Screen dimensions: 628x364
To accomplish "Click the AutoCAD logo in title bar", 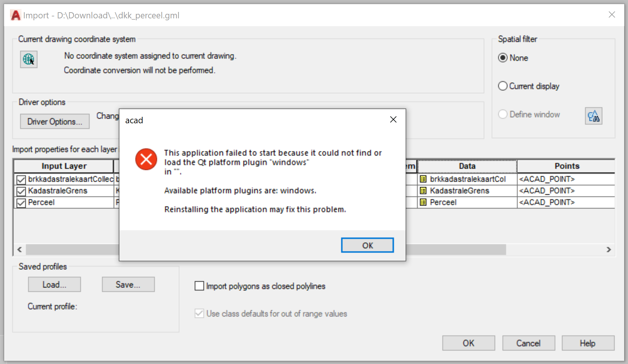I will (x=15, y=15).
